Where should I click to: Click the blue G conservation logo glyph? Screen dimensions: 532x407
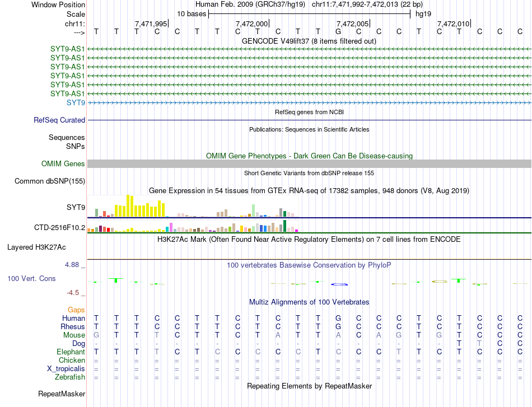pos(339,284)
